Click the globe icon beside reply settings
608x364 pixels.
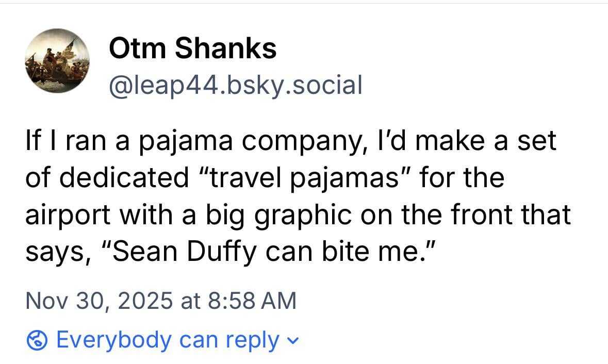36,341
